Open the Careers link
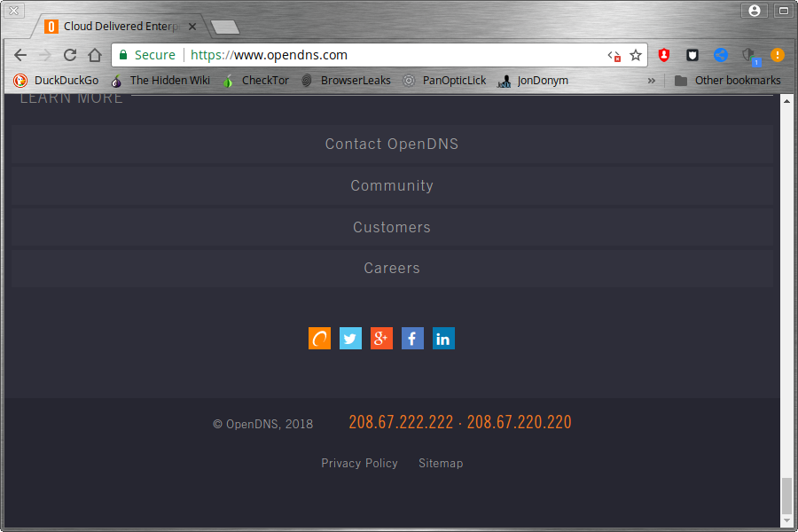This screenshot has width=798, height=532. 392,269
